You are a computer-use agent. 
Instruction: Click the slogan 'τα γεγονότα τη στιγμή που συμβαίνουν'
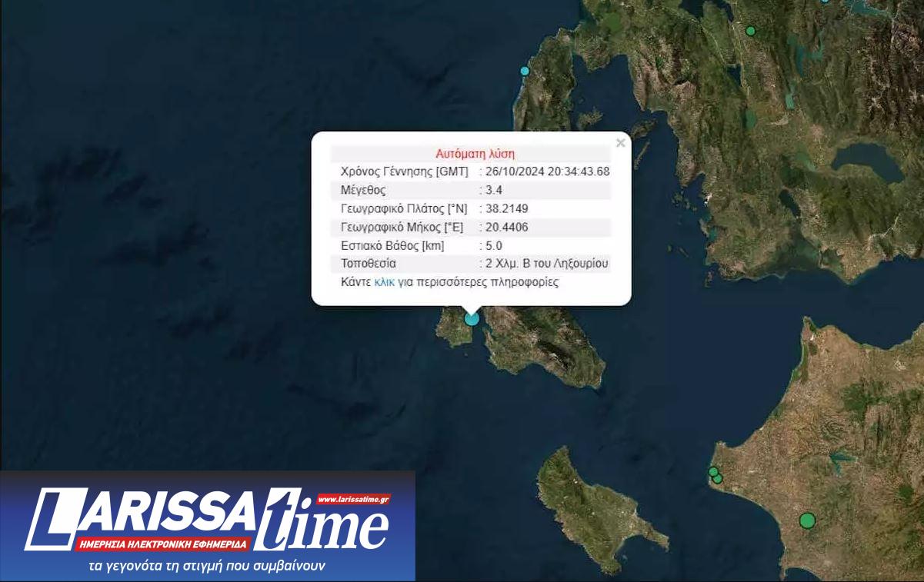(208, 566)
